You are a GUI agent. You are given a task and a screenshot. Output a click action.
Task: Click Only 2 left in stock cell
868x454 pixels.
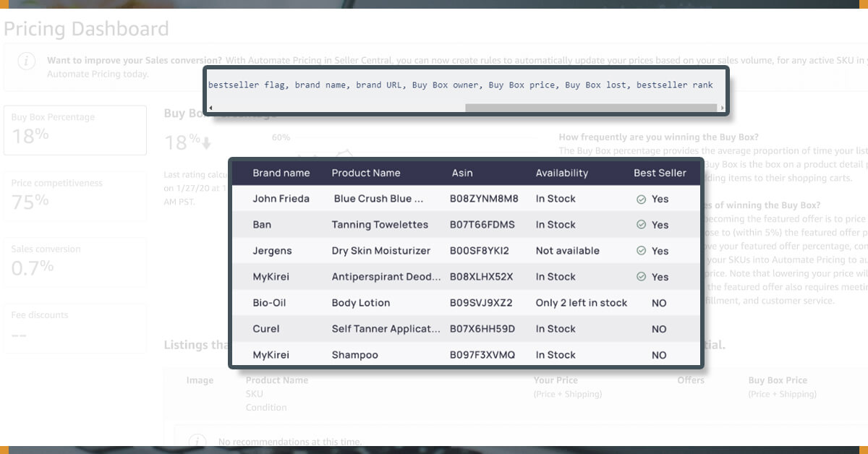(582, 303)
